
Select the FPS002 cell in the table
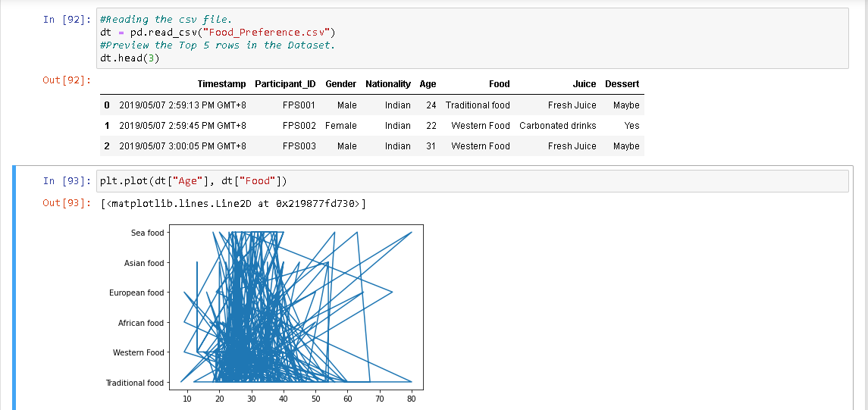(299, 126)
